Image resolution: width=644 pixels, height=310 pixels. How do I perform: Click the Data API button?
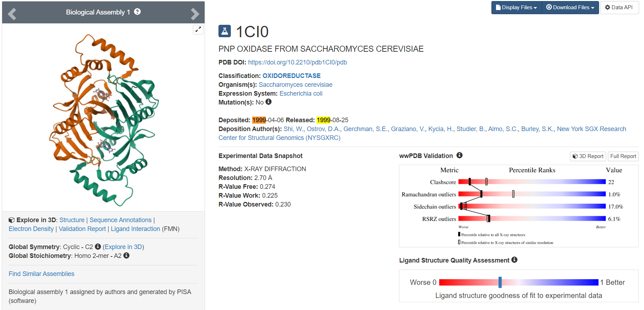coord(619,7)
